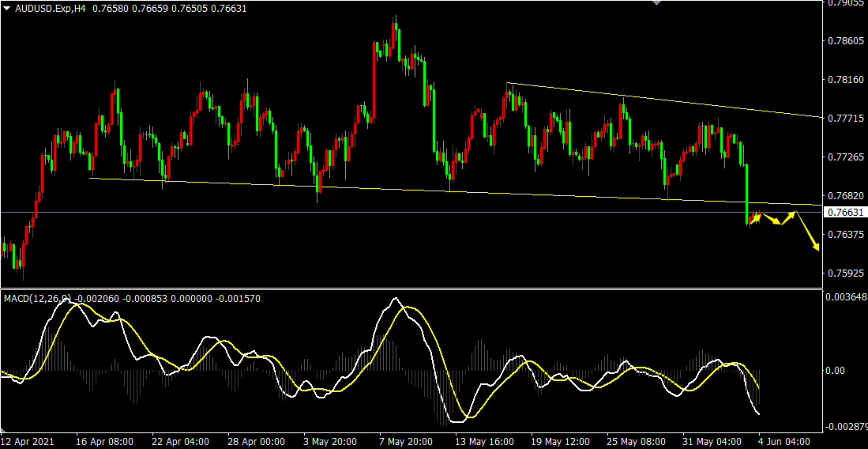
Task: Open the chart menu triangle beside AUDUSD.Exp,H4
Action: pyautogui.click(x=6, y=8)
